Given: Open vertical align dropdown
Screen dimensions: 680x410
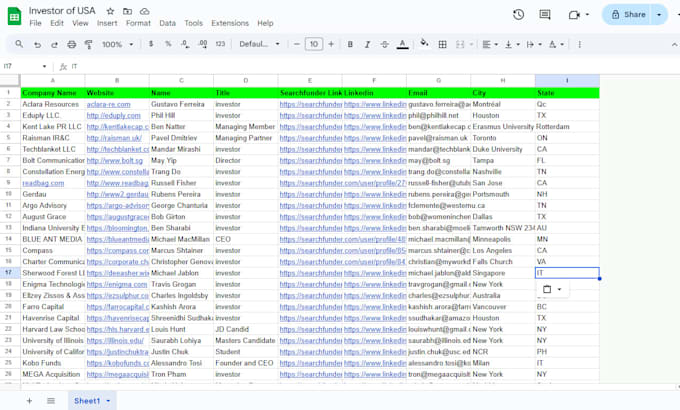Looking at the screenshot, I should pos(512,44).
